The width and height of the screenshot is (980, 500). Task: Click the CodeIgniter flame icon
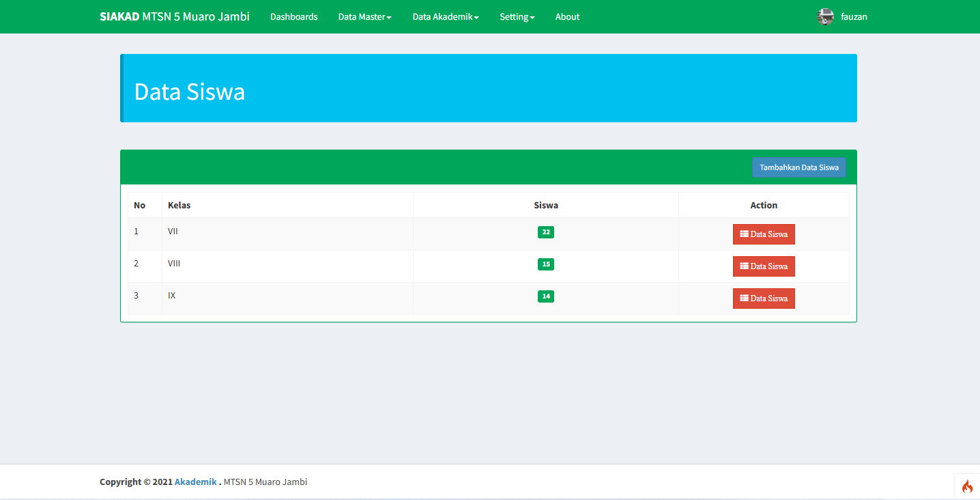point(967,486)
